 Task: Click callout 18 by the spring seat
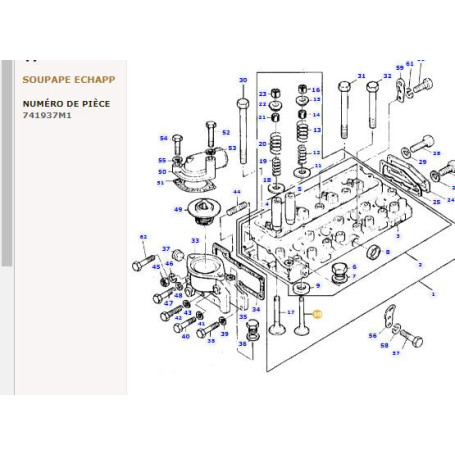click(267, 180)
